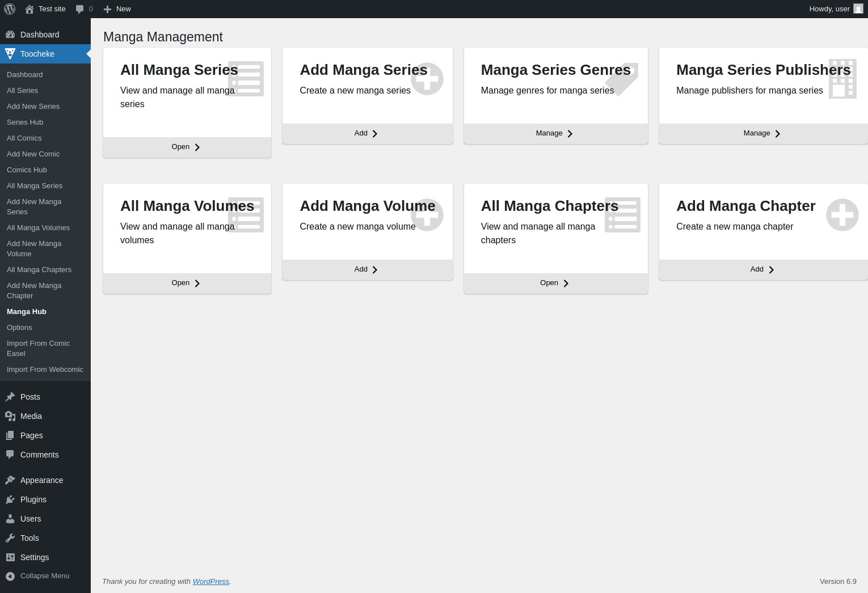
Task: Open the Appearance menu in sidebar
Action: [x=41, y=480]
